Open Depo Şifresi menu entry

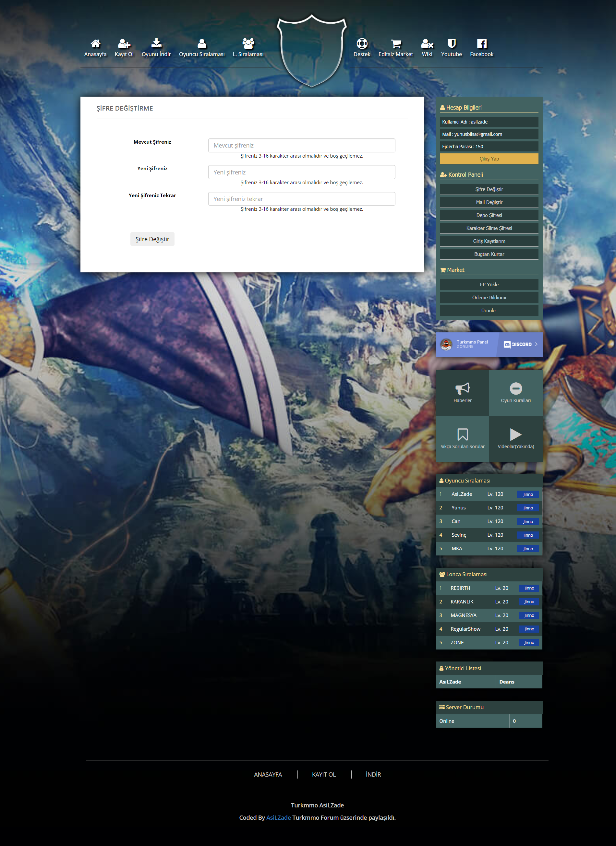click(489, 215)
